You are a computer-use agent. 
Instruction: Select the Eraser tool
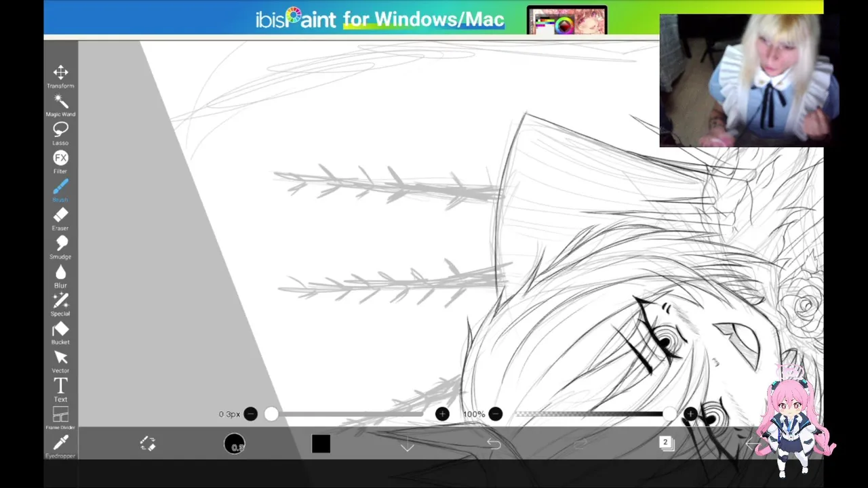(x=60, y=219)
